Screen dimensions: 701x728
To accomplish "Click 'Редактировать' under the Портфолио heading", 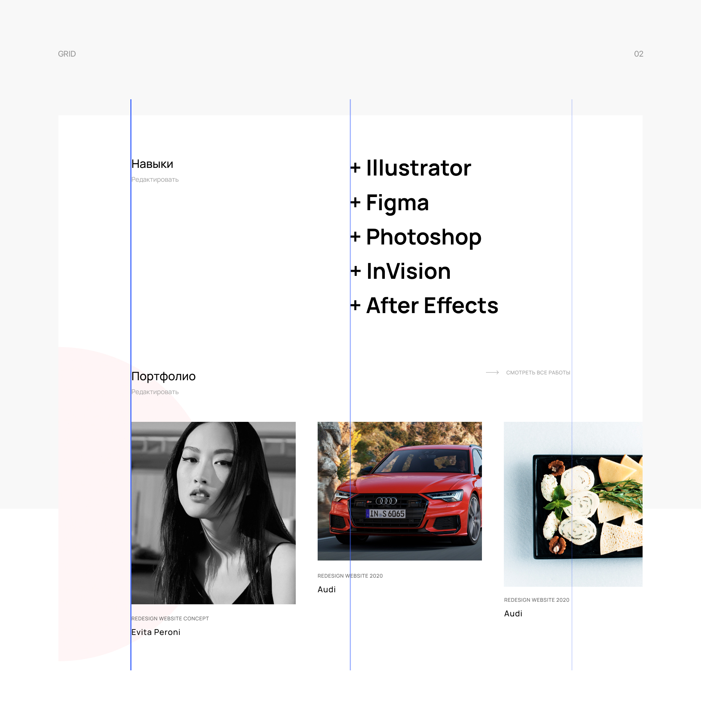I will click(155, 392).
